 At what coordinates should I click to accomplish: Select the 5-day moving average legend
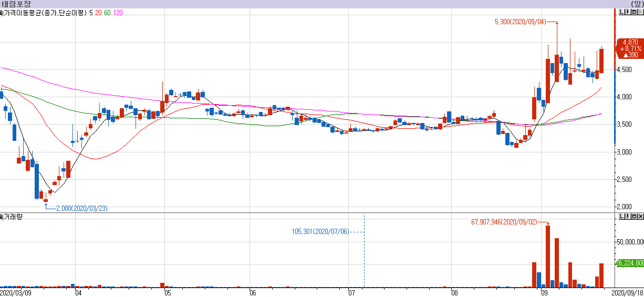[91, 13]
